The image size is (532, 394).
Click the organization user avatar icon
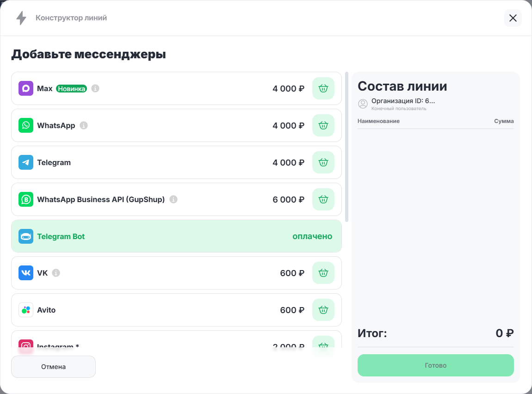point(363,104)
